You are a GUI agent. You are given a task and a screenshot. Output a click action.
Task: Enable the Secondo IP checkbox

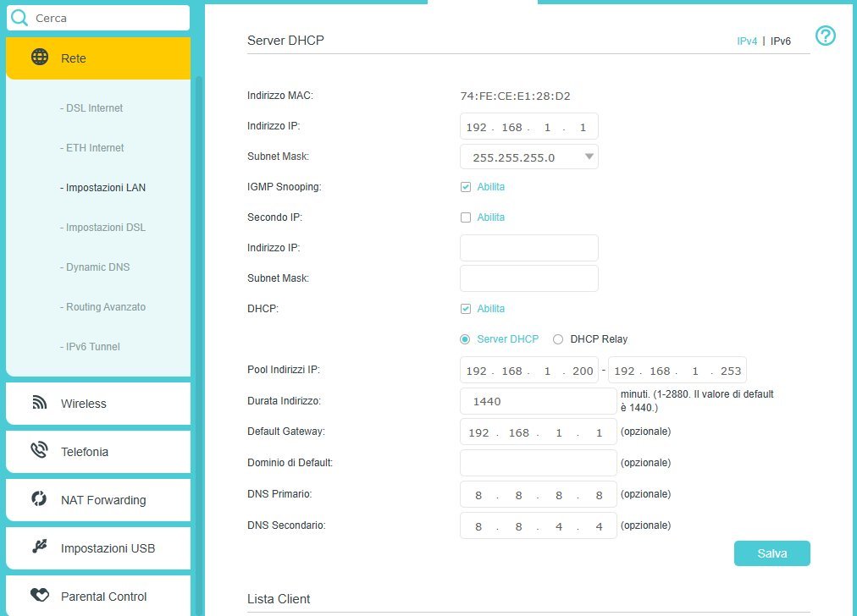[x=466, y=217]
